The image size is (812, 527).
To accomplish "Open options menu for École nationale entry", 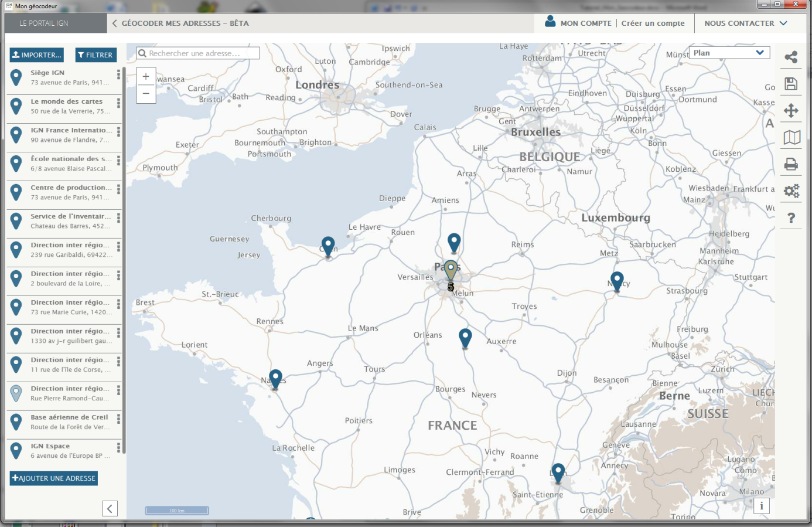I will coord(118,161).
